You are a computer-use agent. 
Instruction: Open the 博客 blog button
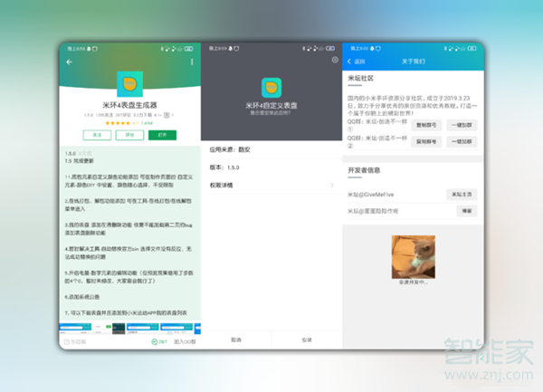pos(467,211)
